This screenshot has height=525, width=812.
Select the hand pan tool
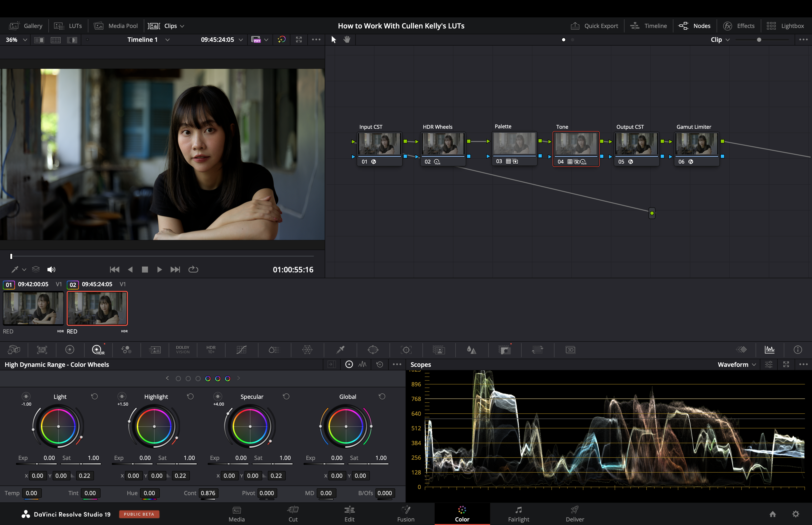point(347,39)
